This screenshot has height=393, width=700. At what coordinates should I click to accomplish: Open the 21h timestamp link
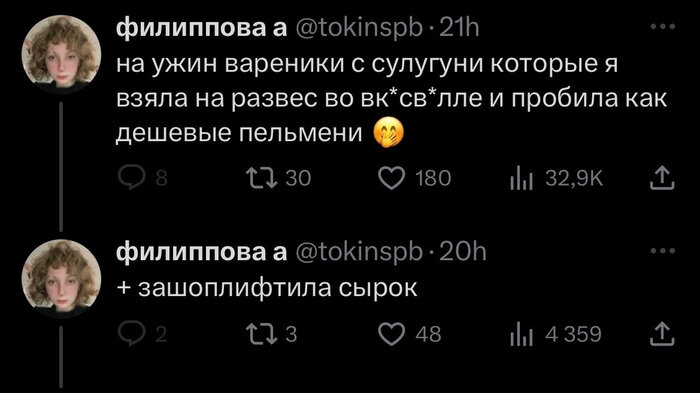point(459,28)
